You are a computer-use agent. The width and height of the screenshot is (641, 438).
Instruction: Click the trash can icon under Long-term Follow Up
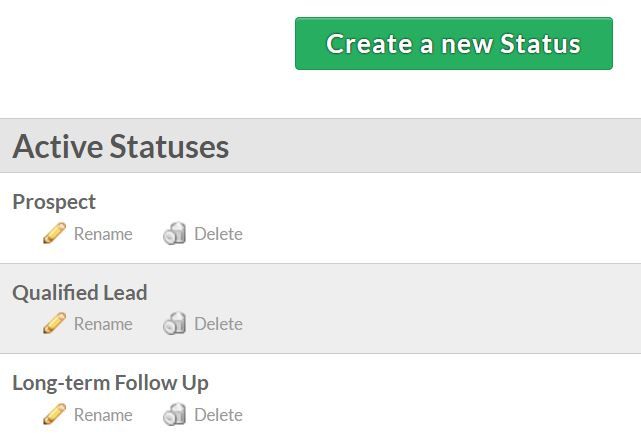175,414
